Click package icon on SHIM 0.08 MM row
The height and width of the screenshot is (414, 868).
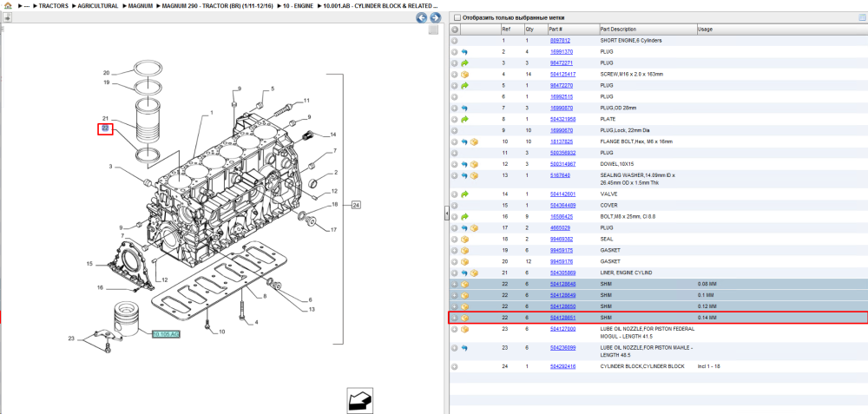click(464, 284)
